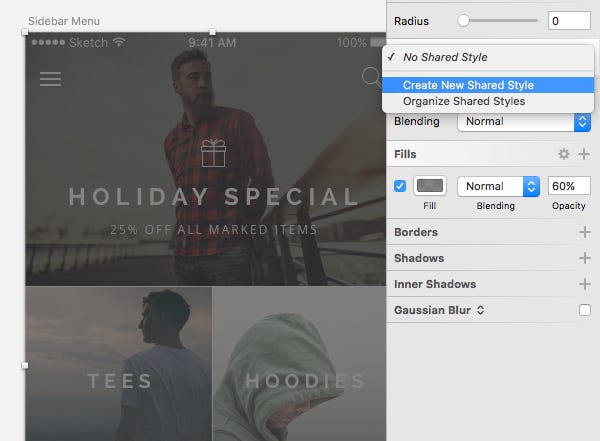Add a new fill with the plus icon
The height and width of the screenshot is (441, 600).
point(584,154)
